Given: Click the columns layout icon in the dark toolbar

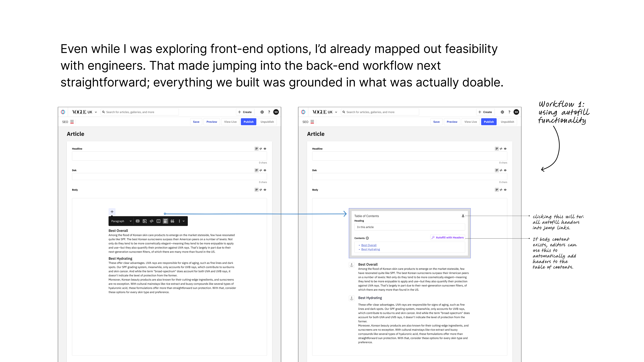Looking at the screenshot, I should coord(158,221).
